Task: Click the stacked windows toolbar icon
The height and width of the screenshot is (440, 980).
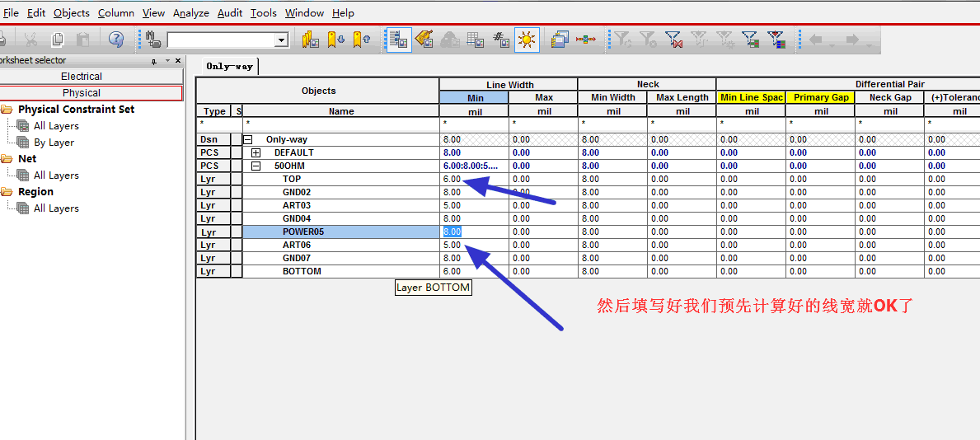Action: [560, 40]
